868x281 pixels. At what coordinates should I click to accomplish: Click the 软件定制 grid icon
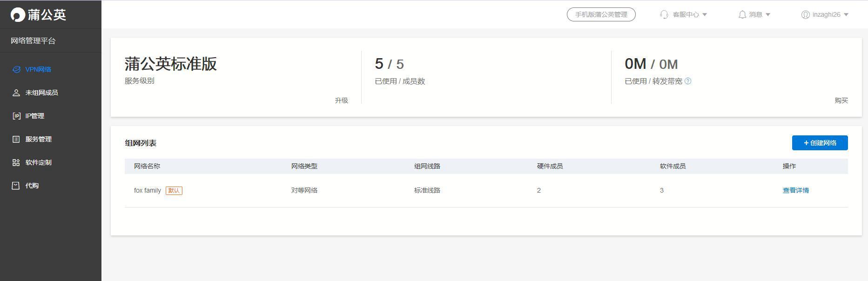16,162
